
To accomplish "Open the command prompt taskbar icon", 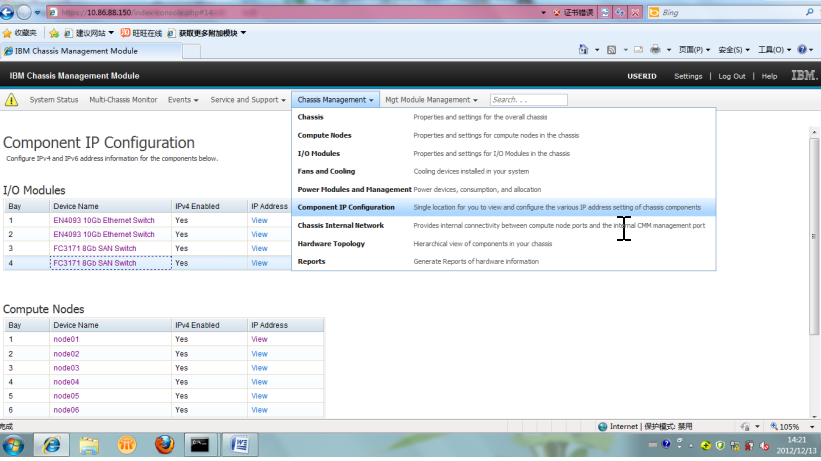I will click(x=199, y=445).
